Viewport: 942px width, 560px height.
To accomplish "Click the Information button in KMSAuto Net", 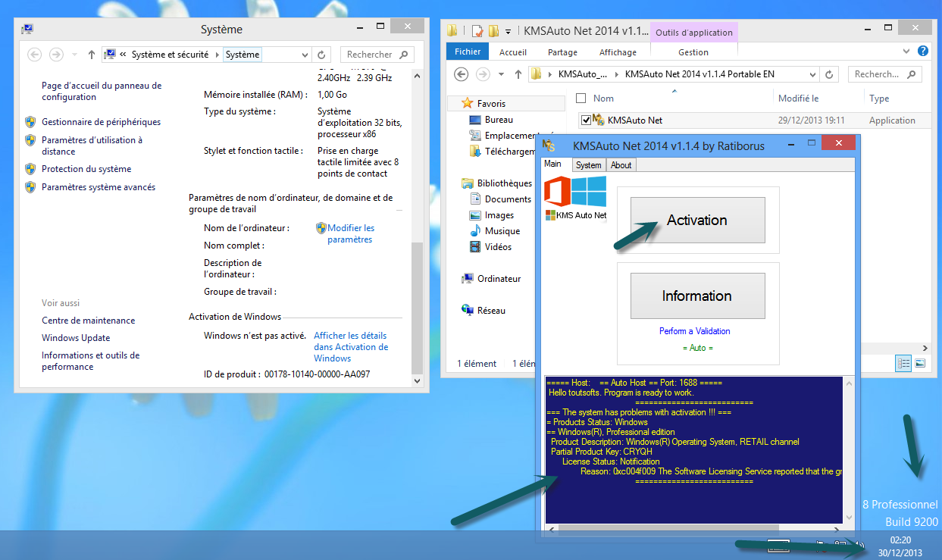I will coord(697,296).
